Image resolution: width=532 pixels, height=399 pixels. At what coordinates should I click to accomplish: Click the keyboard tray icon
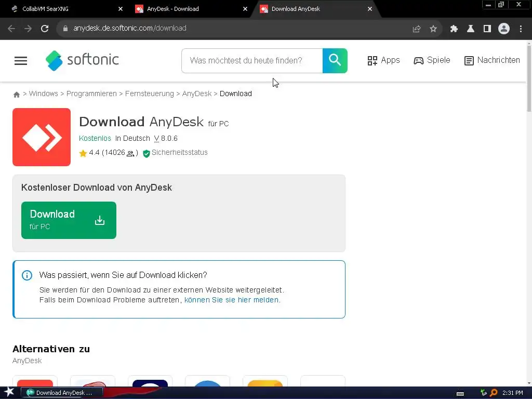point(460,394)
